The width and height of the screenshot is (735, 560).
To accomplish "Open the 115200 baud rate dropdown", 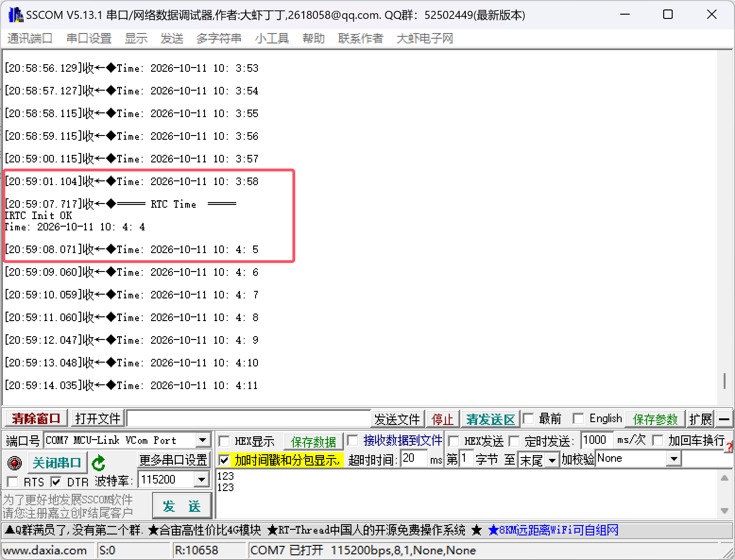I will (x=202, y=480).
